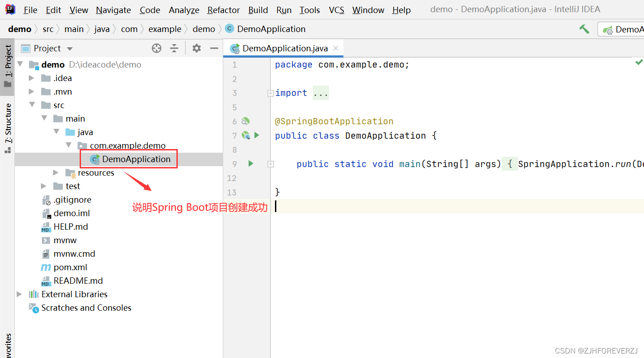The width and height of the screenshot is (644, 358).
Task: Toggle the Favorites tool window button
Action: pyautogui.click(x=8, y=346)
